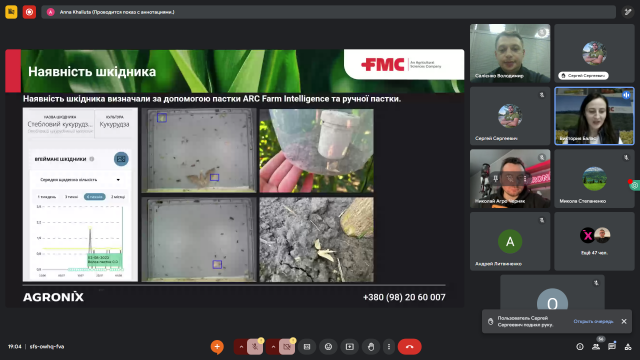Click the 'Наявність шкідника' slide heading
640x360 pixels.
[x=92, y=72]
